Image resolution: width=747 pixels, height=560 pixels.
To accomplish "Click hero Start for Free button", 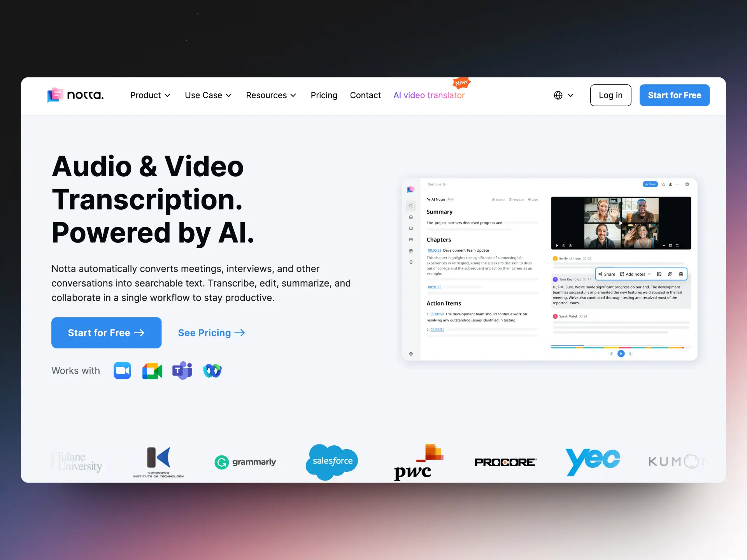I will click(106, 333).
